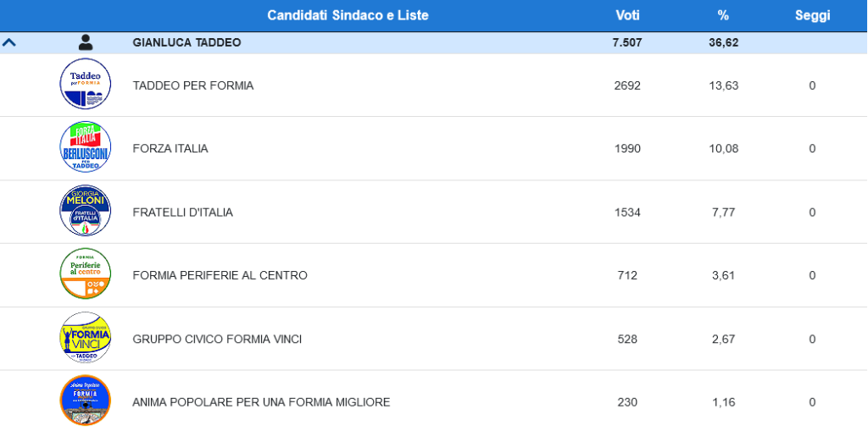Click the Formia Vinci list logo
The image size is (868, 431).
(x=86, y=338)
